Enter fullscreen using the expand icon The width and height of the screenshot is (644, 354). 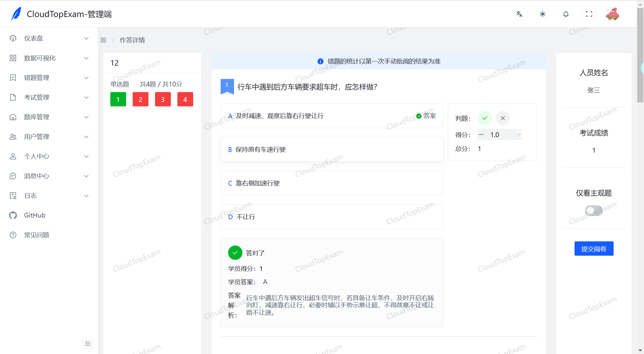click(589, 14)
